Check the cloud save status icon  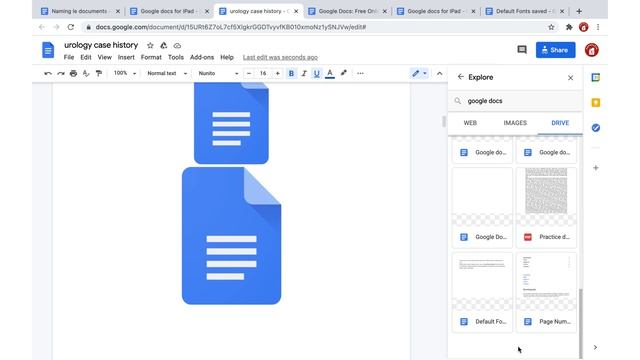[x=177, y=46]
